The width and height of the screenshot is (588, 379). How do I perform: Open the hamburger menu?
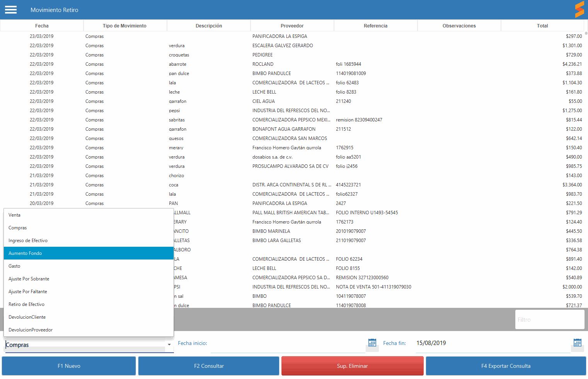point(11,10)
